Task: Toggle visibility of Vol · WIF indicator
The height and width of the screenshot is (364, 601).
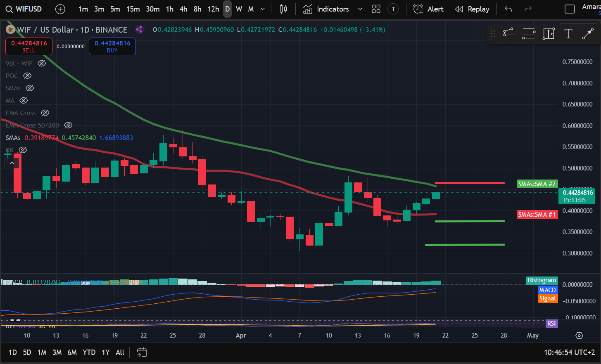Action: pos(42,64)
